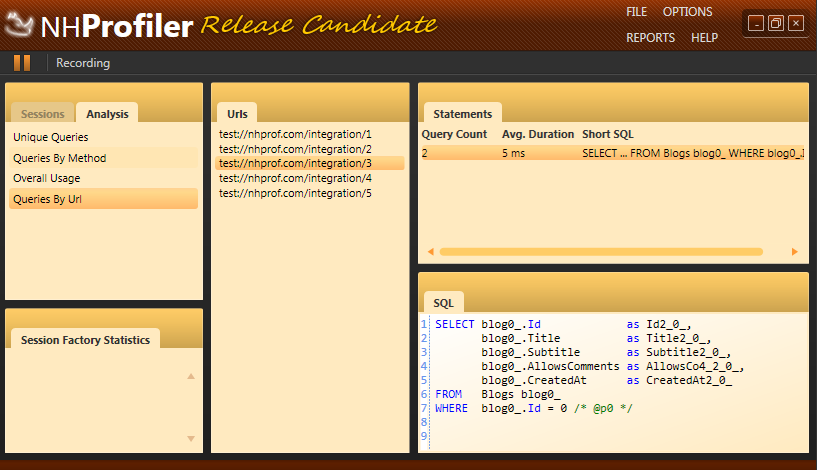Image resolution: width=817 pixels, height=470 pixels.
Task: Click the @p0 comment in SQL
Action: (603, 409)
